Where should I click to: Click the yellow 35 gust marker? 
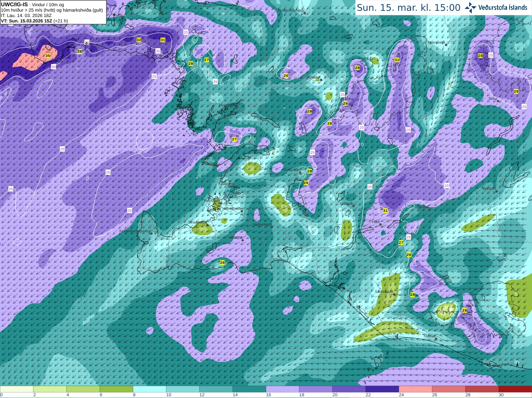pyautogui.click(x=48, y=56)
